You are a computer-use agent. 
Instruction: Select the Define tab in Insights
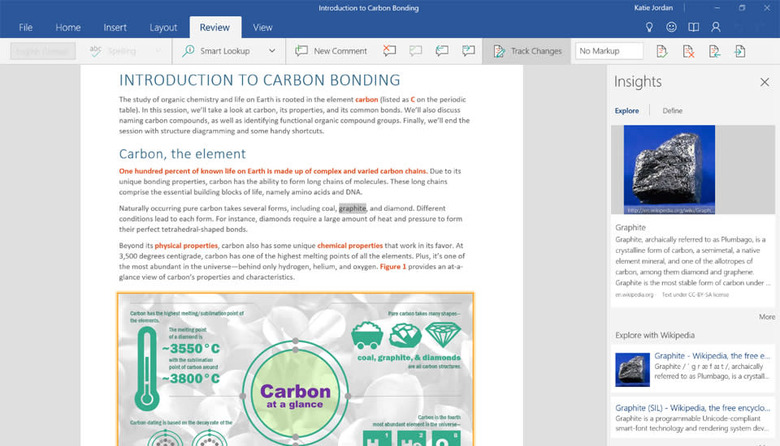pyautogui.click(x=673, y=110)
